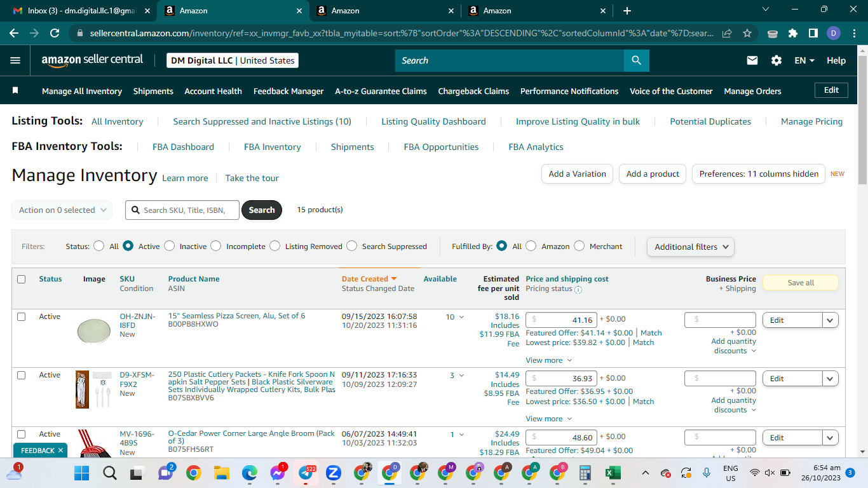This screenshot has width=868, height=488.
Task: Open Manage All Inventory menu item
Action: 82,91
